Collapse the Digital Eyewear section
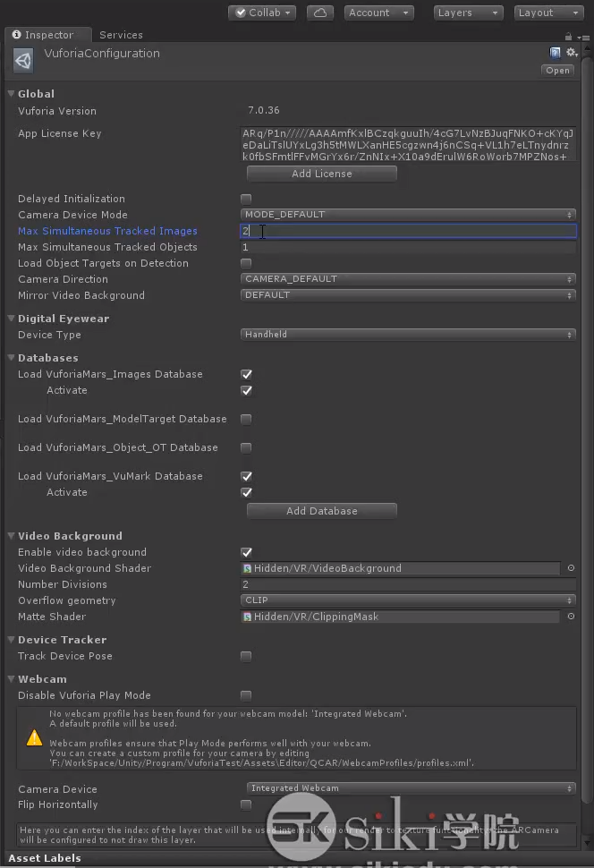594x868 pixels. coord(11,319)
